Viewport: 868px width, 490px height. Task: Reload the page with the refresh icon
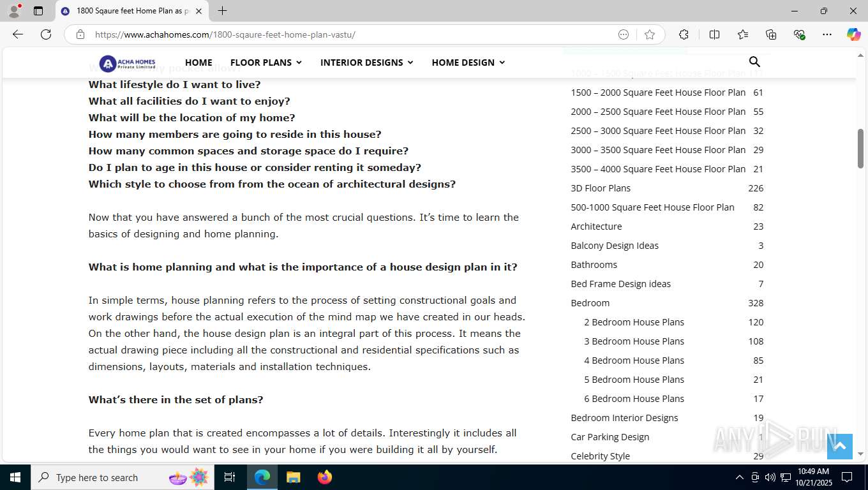pyautogui.click(x=46, y=34)
